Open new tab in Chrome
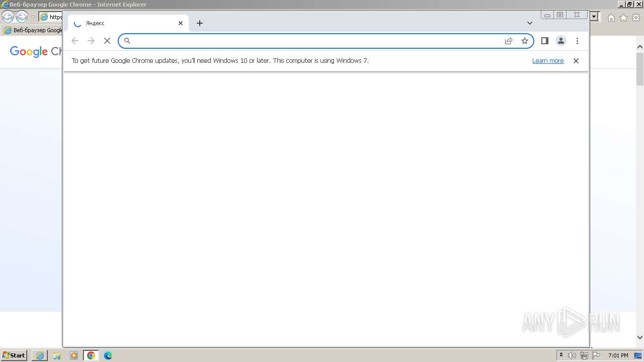644x362 pixels. click(200, 23)
